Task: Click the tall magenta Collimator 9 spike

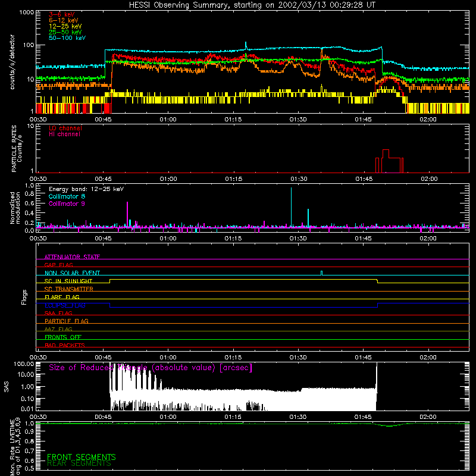Action: tap(127, 214)
